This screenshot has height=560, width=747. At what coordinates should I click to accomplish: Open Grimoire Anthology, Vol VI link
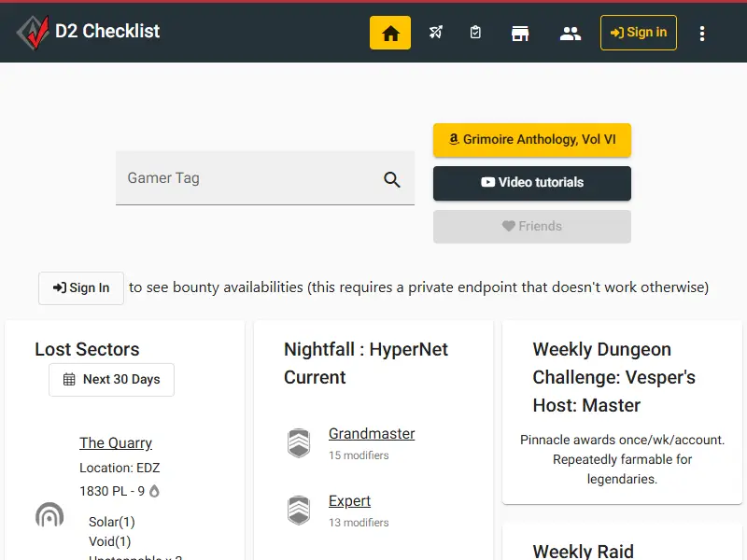[x=532, y=139]
